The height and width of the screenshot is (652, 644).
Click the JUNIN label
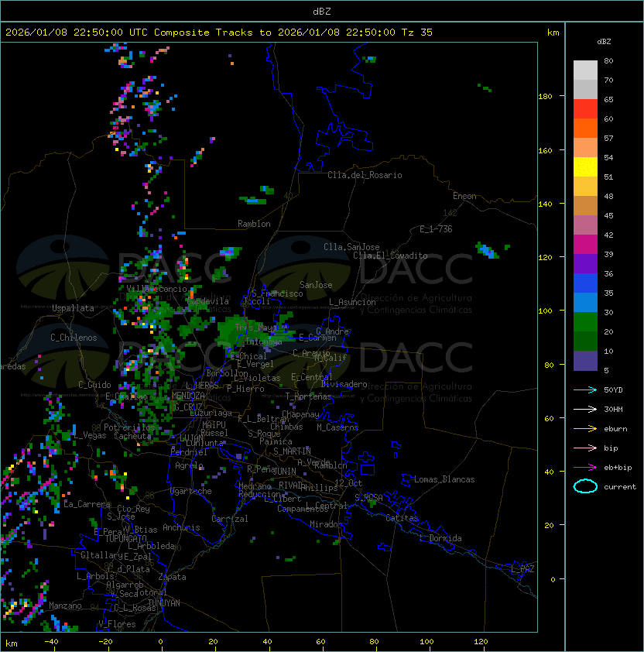tap(284, 471)
